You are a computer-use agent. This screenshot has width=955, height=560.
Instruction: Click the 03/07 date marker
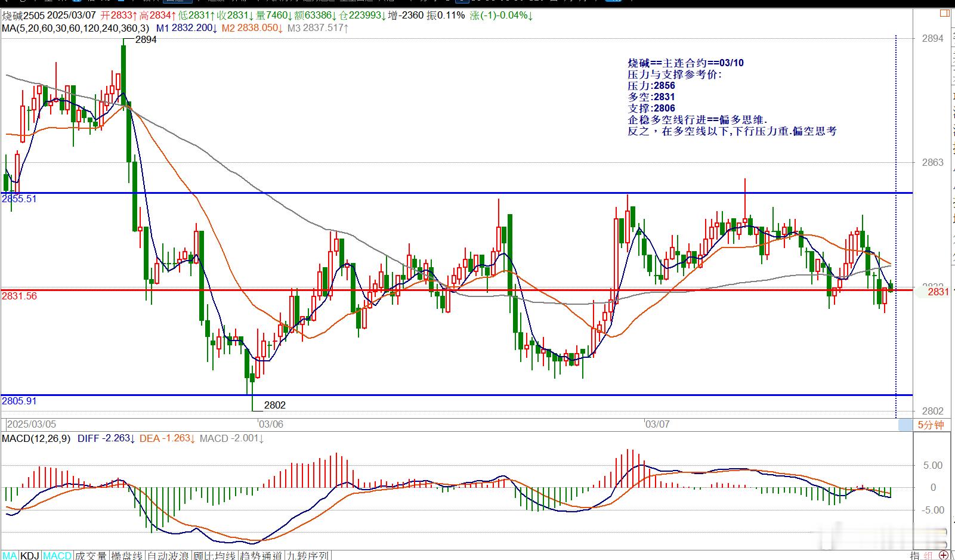click(x=657, y=424)
